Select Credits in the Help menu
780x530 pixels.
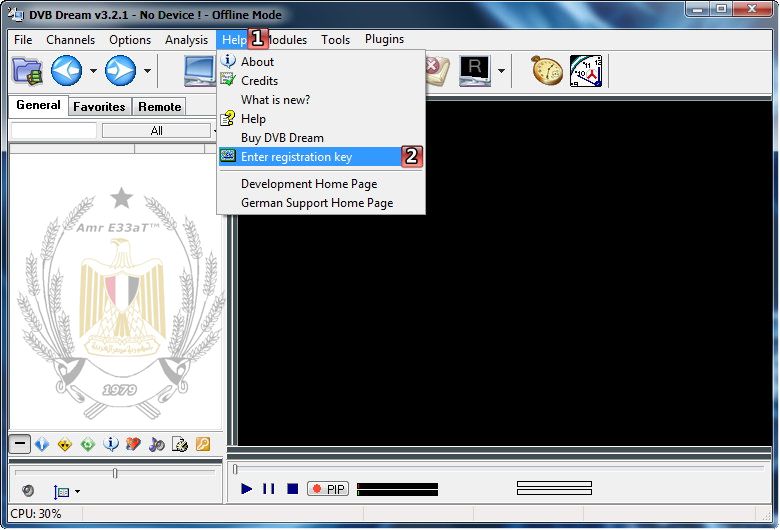click(321, 81)
